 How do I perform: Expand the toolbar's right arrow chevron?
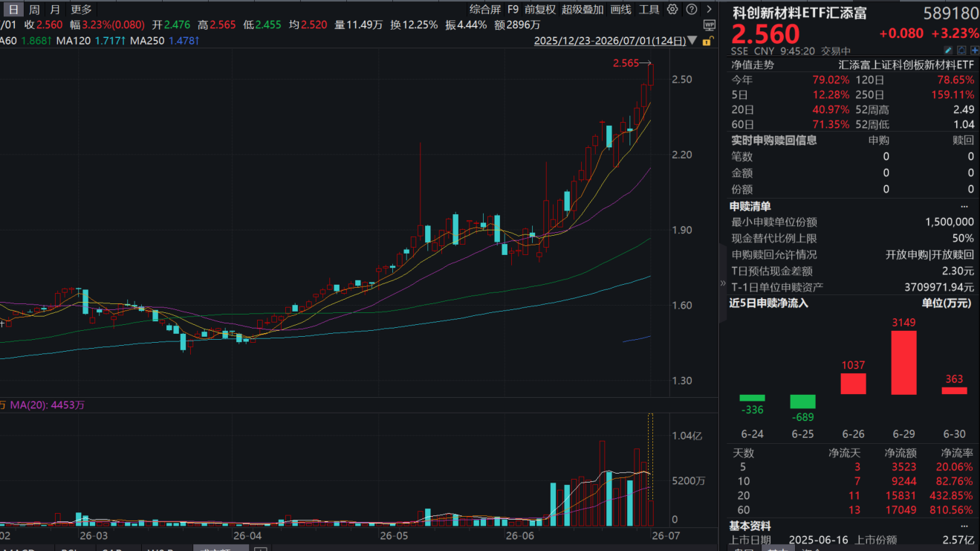709,10
